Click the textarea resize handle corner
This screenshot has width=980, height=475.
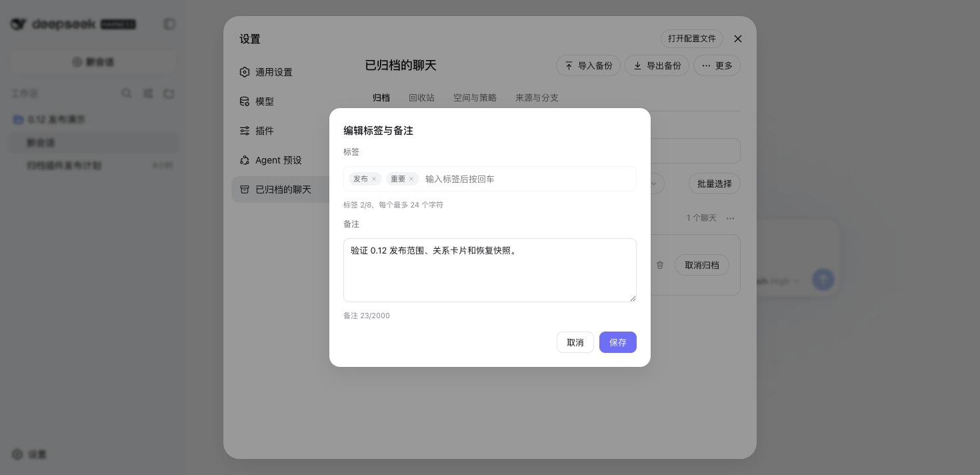point(633,298)
